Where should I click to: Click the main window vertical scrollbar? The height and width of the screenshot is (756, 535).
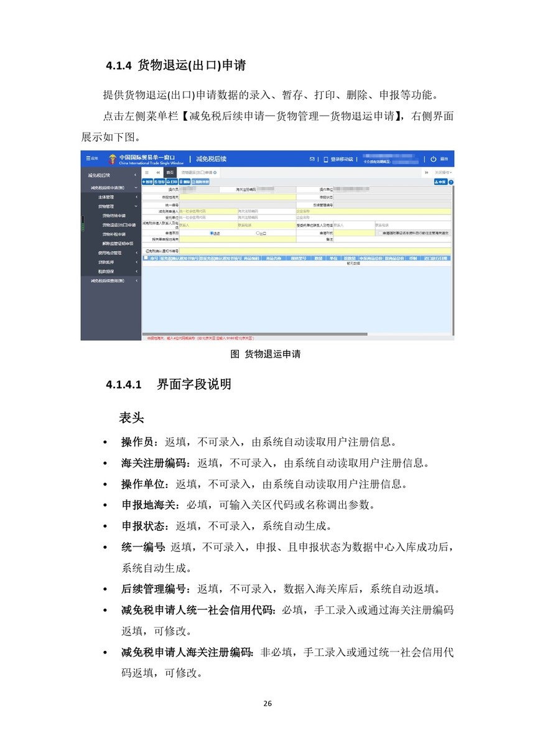(453, 261)
